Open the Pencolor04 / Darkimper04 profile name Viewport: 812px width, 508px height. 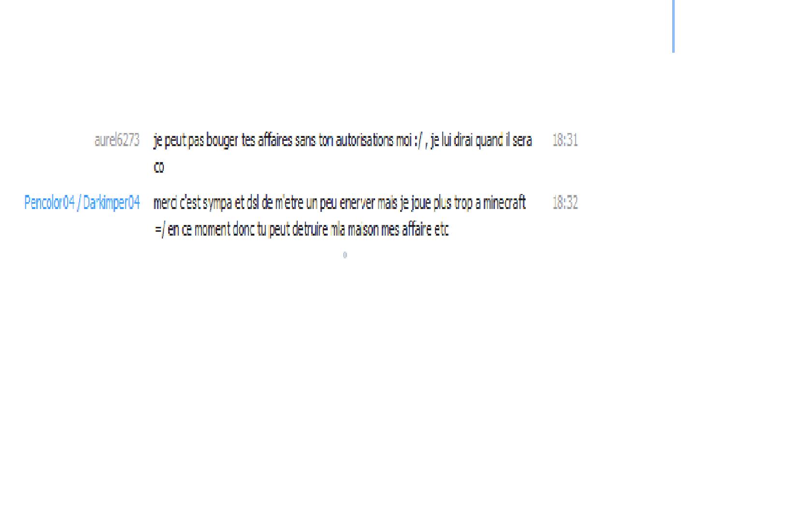click(x=82, y=202)
